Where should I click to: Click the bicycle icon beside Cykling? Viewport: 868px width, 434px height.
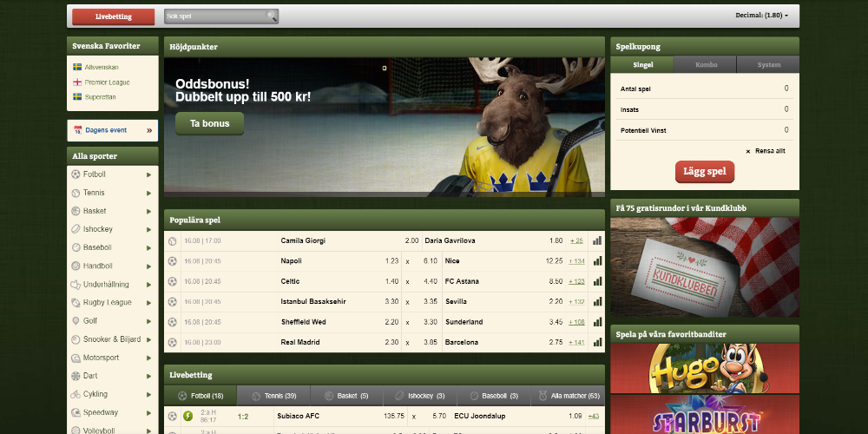point(76,394)
